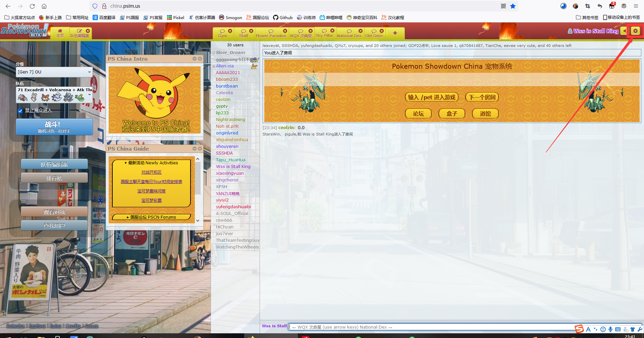Screen dimensions: 644x338
Task: Switch to the Staff room tab
Action: 244,33
